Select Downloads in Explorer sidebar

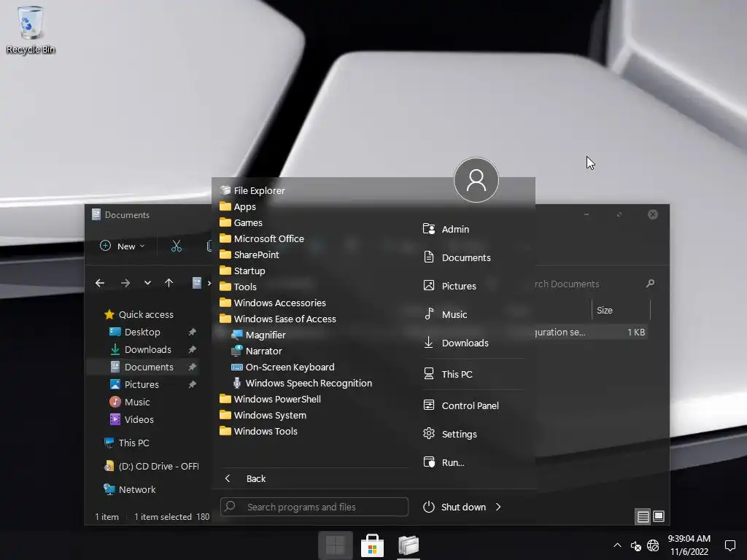pyautogui.click(x=141, y=350)
